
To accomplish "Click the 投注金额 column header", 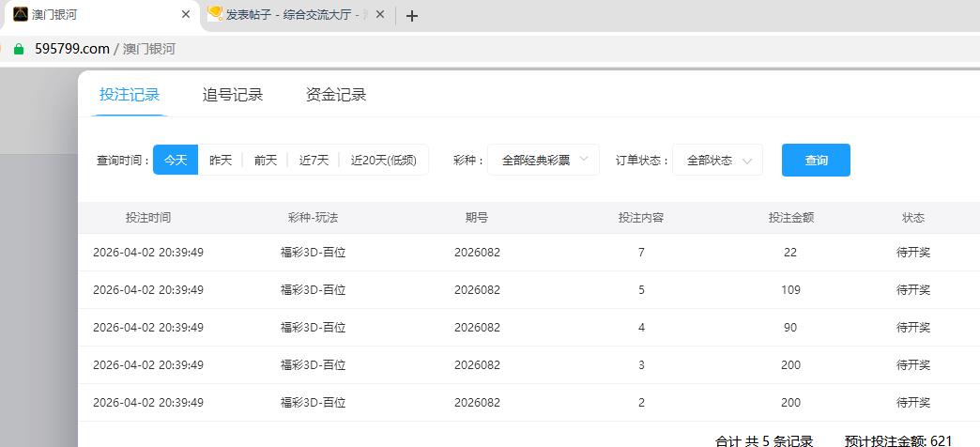I will tap(790, 218).
